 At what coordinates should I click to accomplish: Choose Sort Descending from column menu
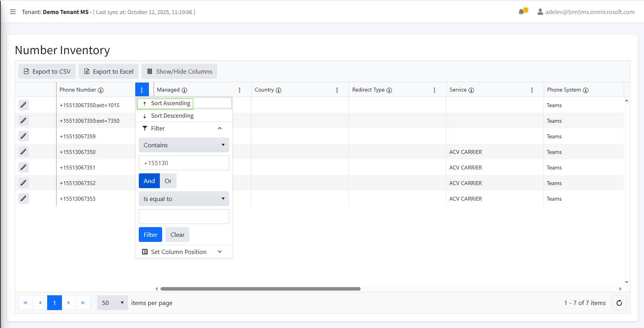172,116
